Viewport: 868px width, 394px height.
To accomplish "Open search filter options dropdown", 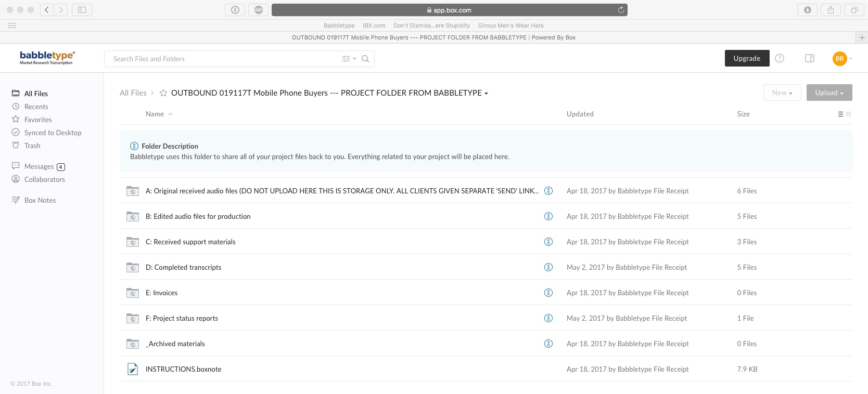I will [349, 59].
